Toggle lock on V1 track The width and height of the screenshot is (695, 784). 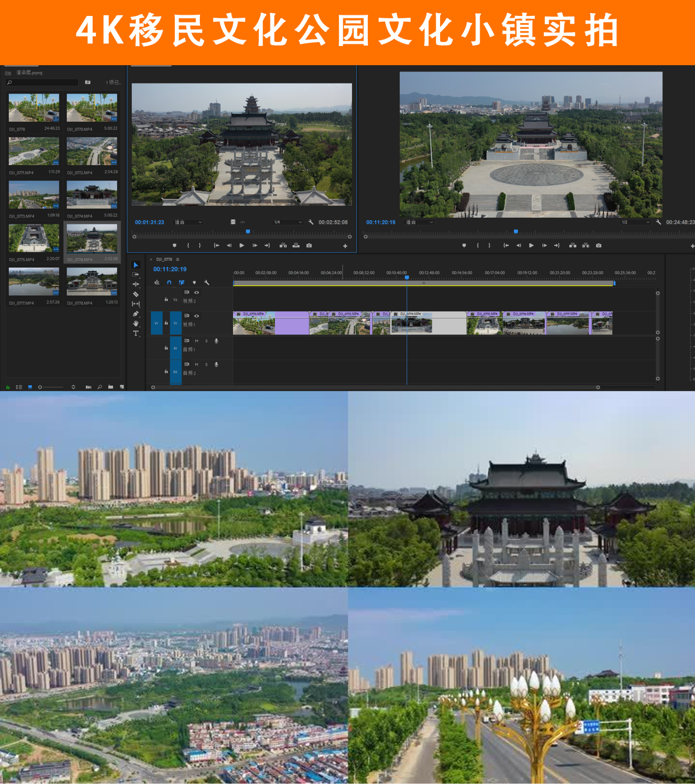(166, 323)
